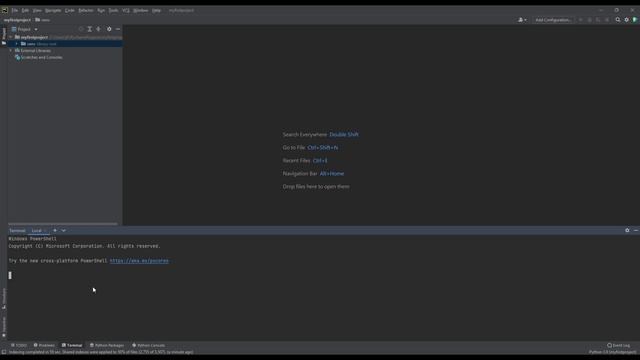Click the JetBrains Toolbox icon at top right
The height and width of the screenshot is (360, 640).
click(x=635, y=20)
